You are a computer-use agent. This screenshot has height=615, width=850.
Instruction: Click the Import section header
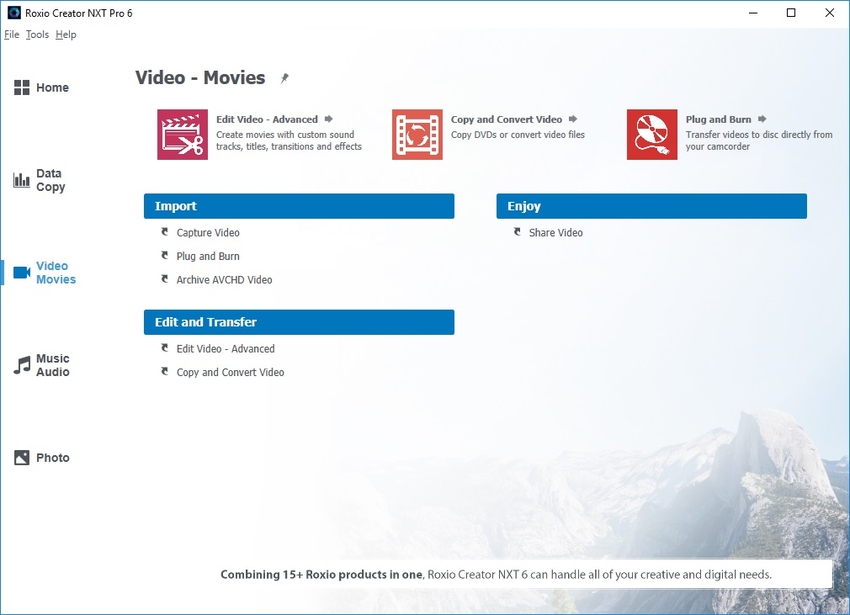click(299, 206)
